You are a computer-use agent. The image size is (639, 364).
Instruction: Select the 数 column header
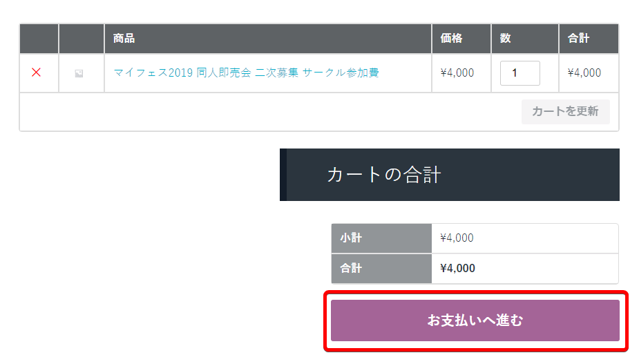pyautogui.click(x=506, y=39)
